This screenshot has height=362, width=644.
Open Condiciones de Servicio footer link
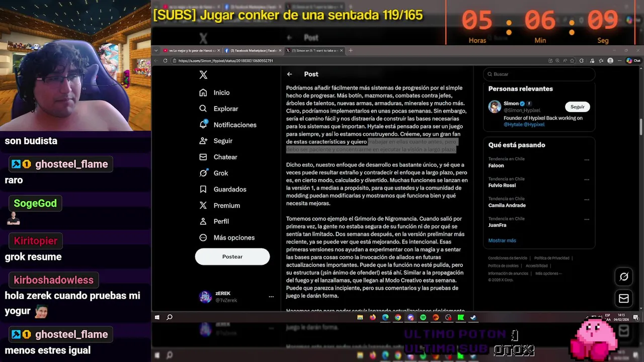tap(507, 258)
